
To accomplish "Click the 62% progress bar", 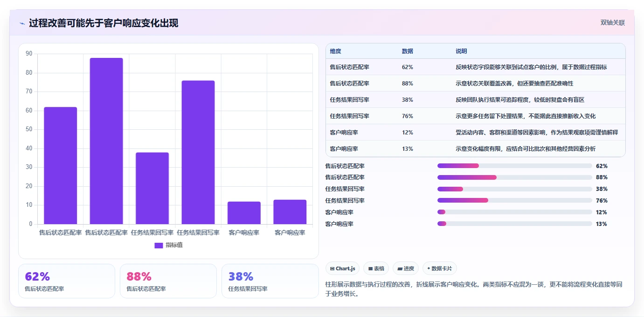I will [515, 166].
